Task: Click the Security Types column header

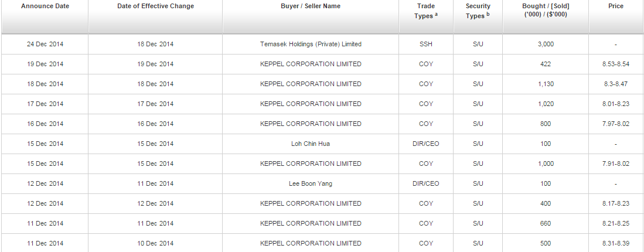Action: 478,11
